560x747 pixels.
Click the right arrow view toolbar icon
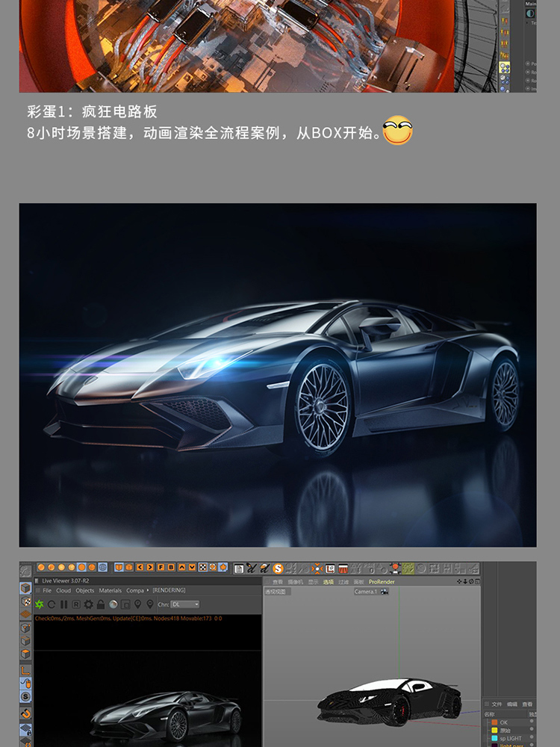pyautogui.click(x=150, y=568)
